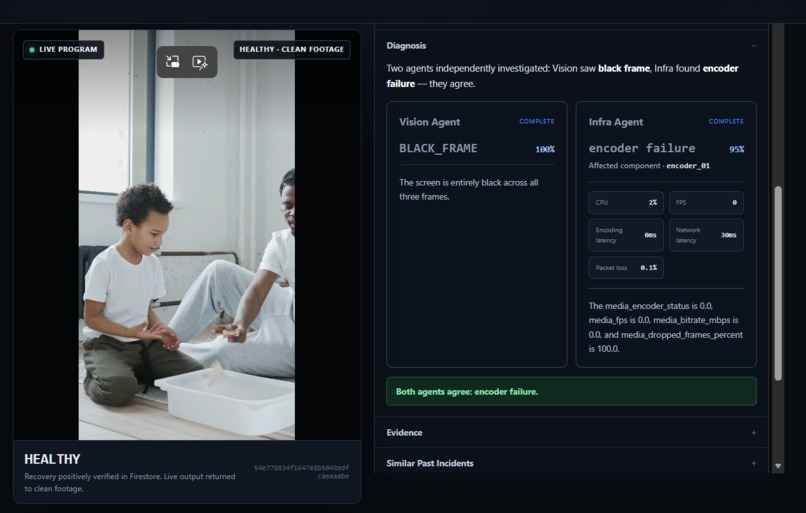Click the encoder failure heading
The image size is (806, 513).
point(642,148)
